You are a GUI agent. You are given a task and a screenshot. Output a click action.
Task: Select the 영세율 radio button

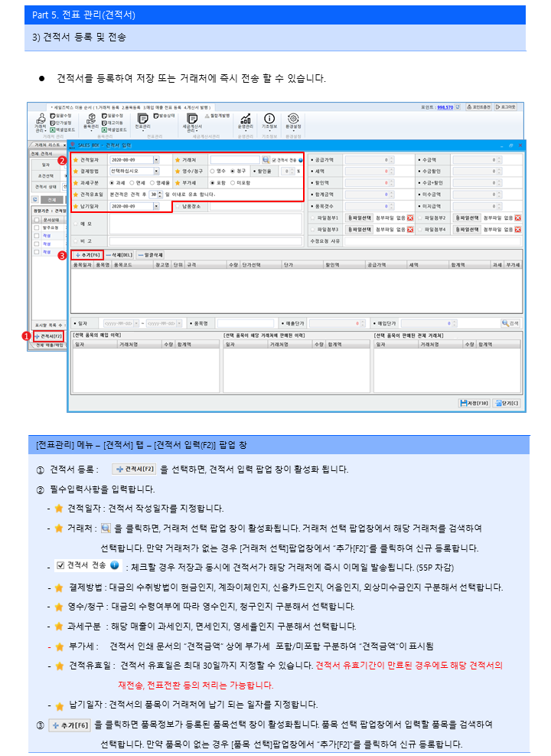[x=152, y=183]
